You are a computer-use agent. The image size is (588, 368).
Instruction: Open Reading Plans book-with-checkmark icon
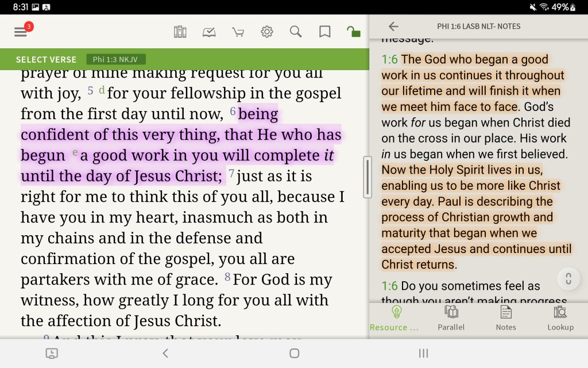coord(209,32)
